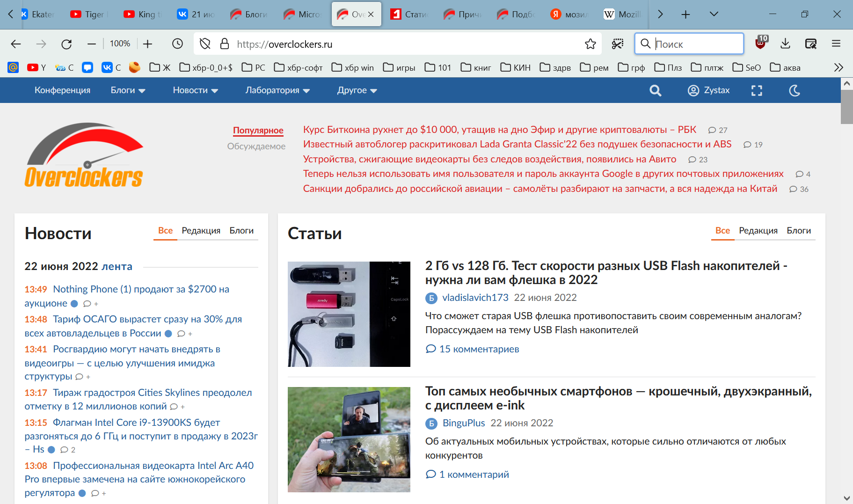This screenshot has height=504, width=853.
Task: Open browsing history clock icon
Action: pos(177,44)
